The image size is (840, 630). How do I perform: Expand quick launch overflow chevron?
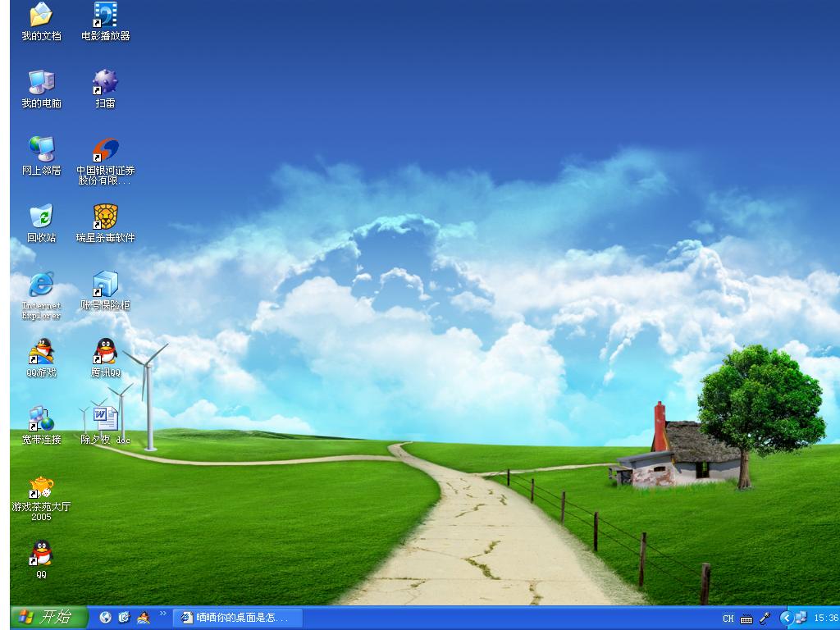163,614
